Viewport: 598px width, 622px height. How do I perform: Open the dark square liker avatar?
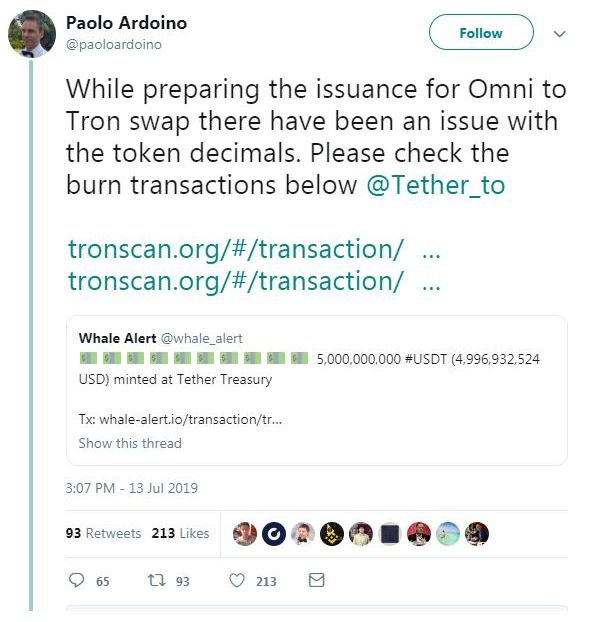390,534
